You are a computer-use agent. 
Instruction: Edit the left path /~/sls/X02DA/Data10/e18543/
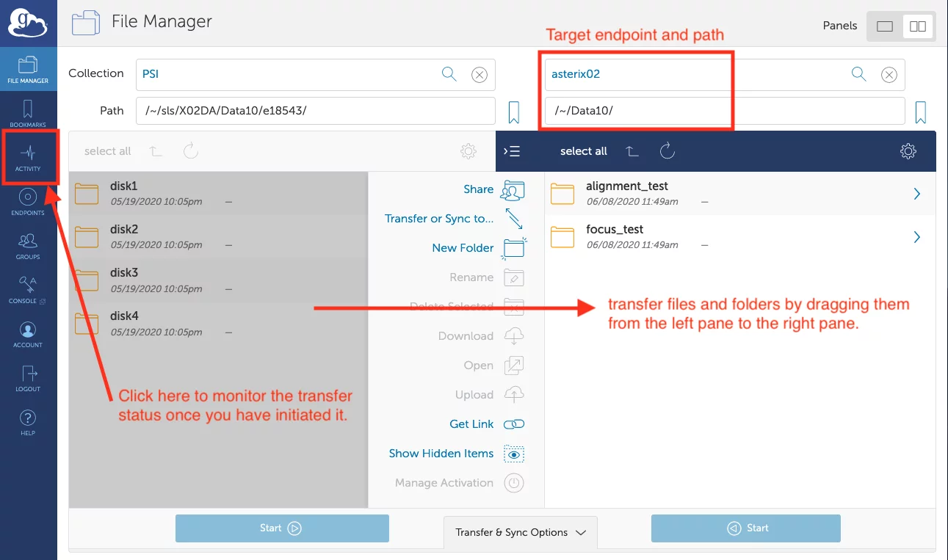click(316, 111)
